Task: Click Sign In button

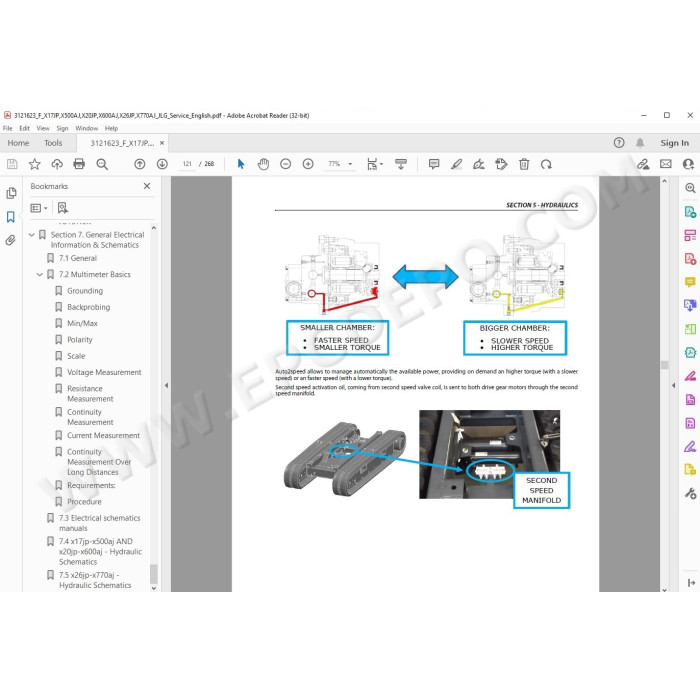Action: click(x=675, y=143)
